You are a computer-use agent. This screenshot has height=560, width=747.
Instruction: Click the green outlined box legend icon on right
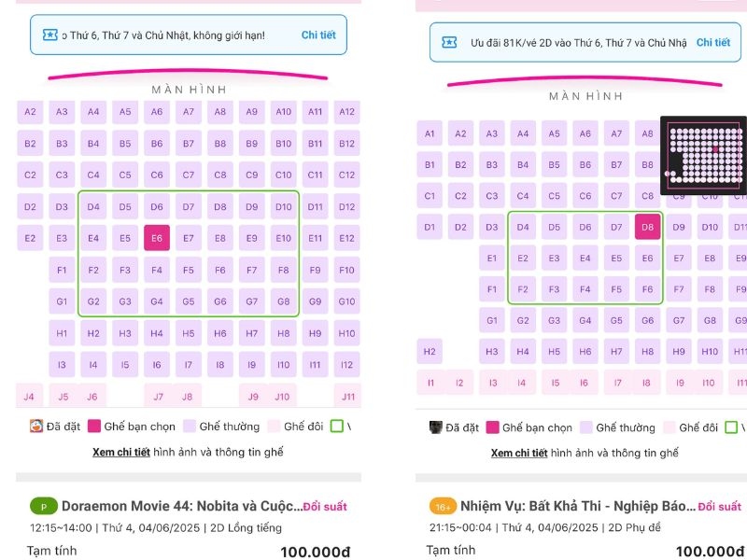coord(731,427)
